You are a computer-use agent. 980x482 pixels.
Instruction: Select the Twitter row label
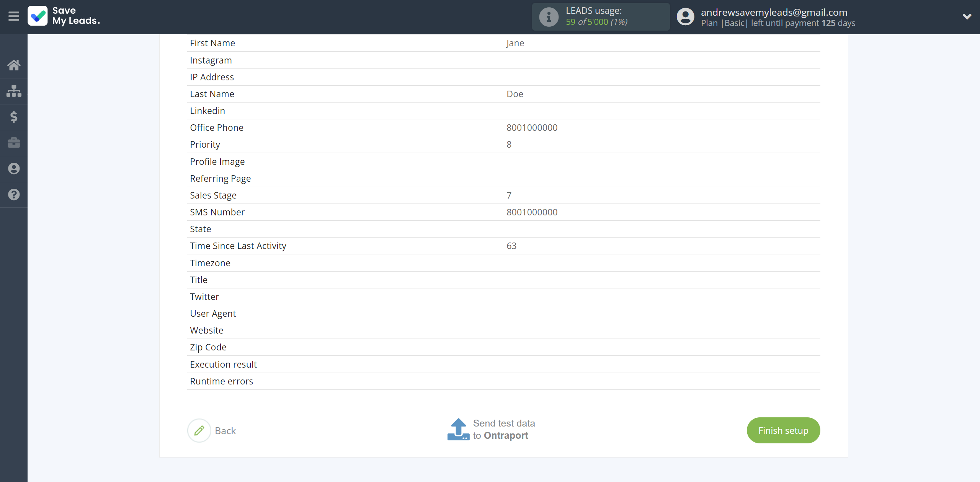click(x=204, y=297)
